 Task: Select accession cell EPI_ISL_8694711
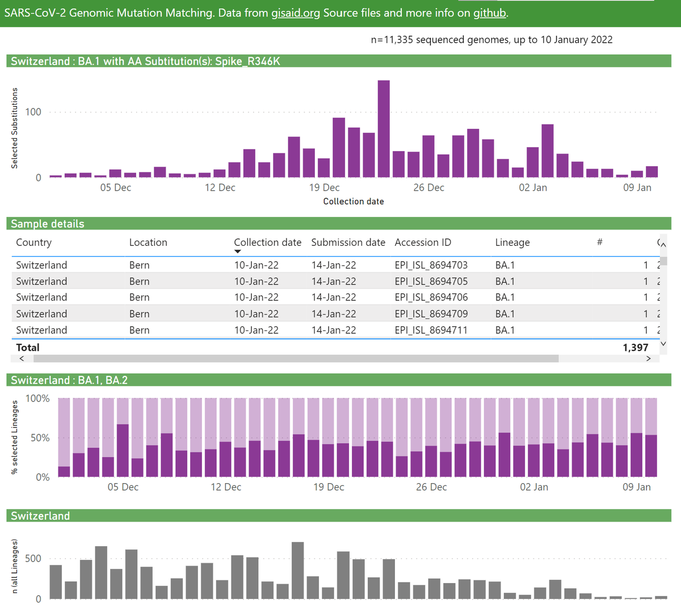[x=431, y=330]
